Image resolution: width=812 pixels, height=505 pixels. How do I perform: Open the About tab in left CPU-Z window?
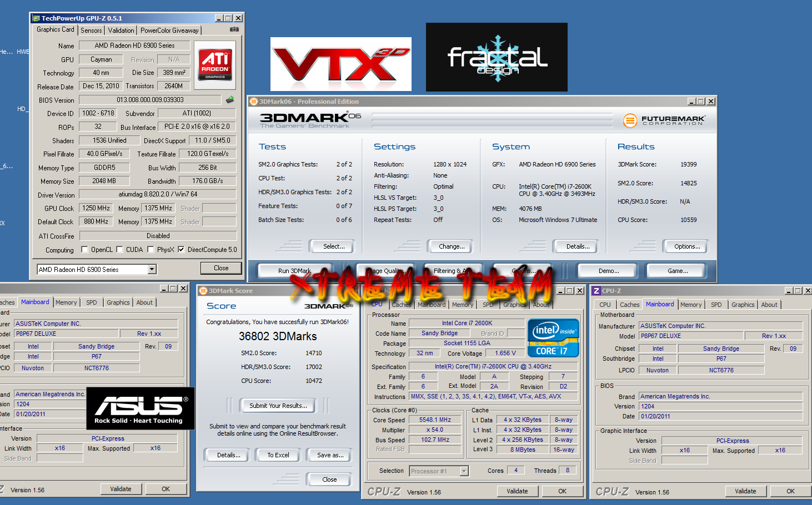tap(144, 302)
